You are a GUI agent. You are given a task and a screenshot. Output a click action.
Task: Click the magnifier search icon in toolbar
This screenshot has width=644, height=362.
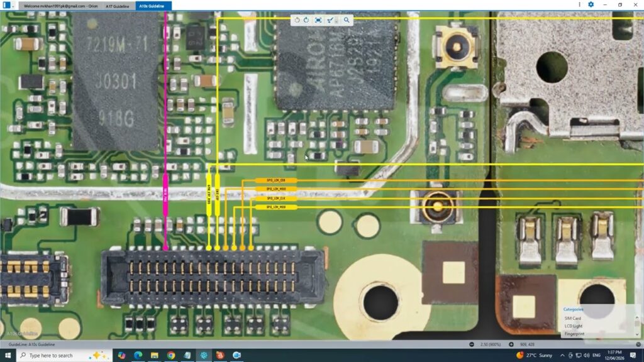346,20
